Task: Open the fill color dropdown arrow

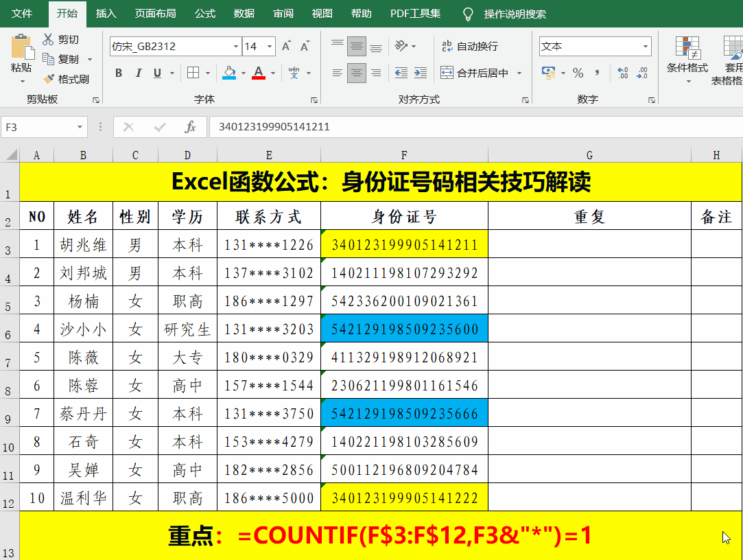Action: coord(243,73)
